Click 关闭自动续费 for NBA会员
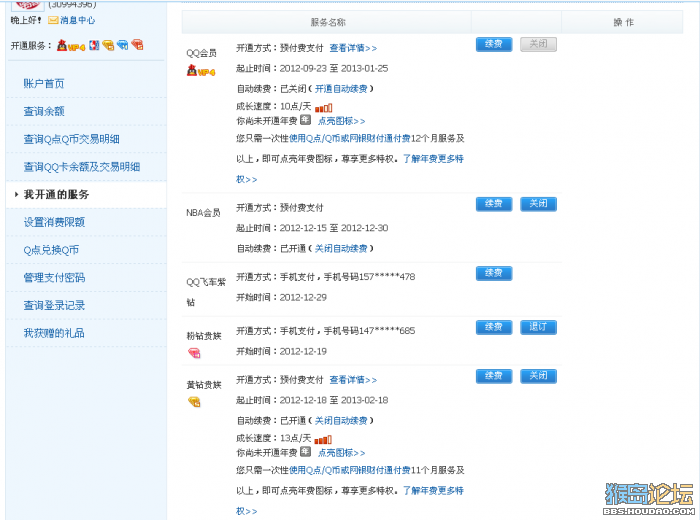The width and height of the screenshot is (700, 520). click(x=341, y=248)
